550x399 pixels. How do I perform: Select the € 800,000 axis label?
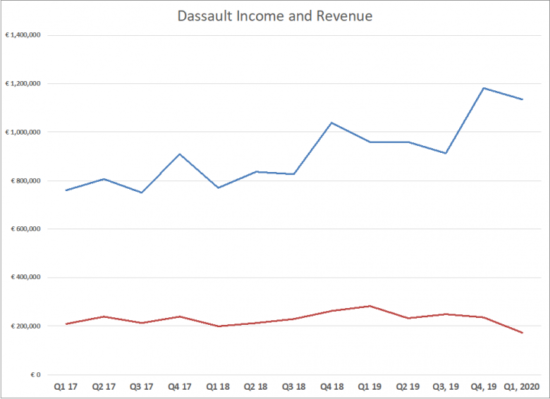(26, 181)
